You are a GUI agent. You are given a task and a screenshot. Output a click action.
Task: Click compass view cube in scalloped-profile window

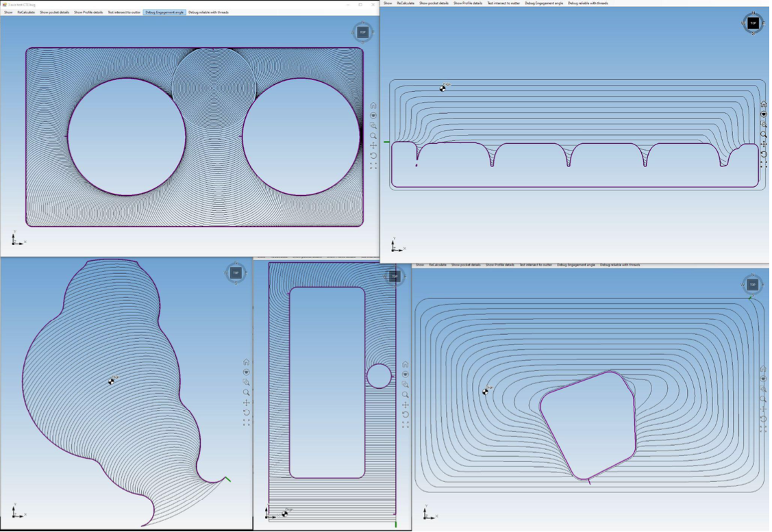pyautogui.click(x=753, y=23)
